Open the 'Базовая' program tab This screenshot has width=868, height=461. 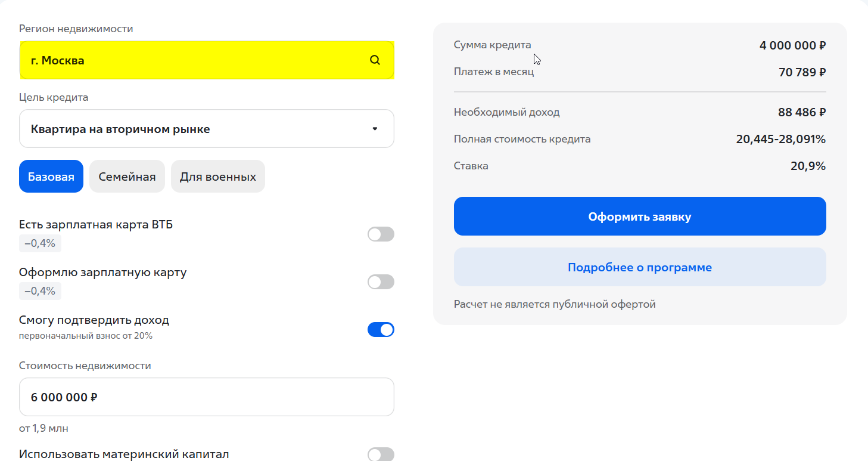[x=51, y=176]
